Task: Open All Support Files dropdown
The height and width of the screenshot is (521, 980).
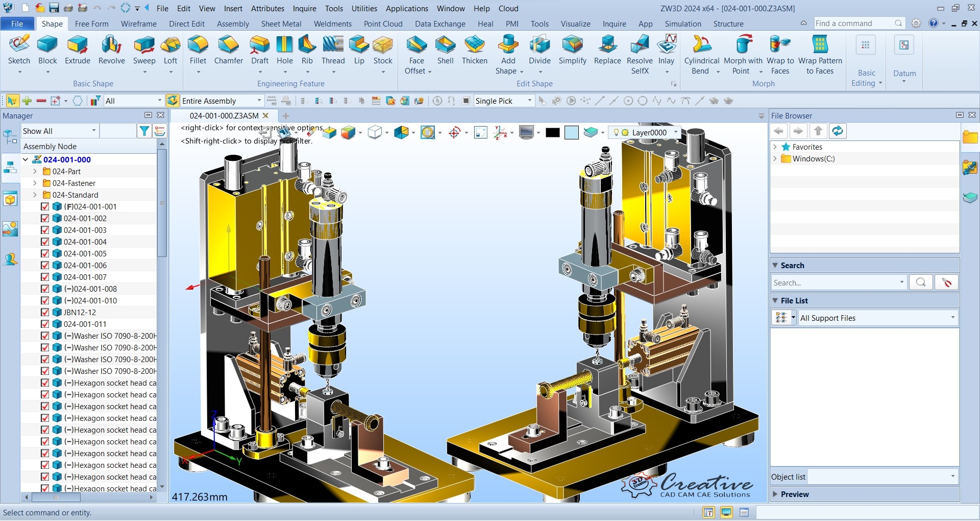Action: (x=877, y=318)
